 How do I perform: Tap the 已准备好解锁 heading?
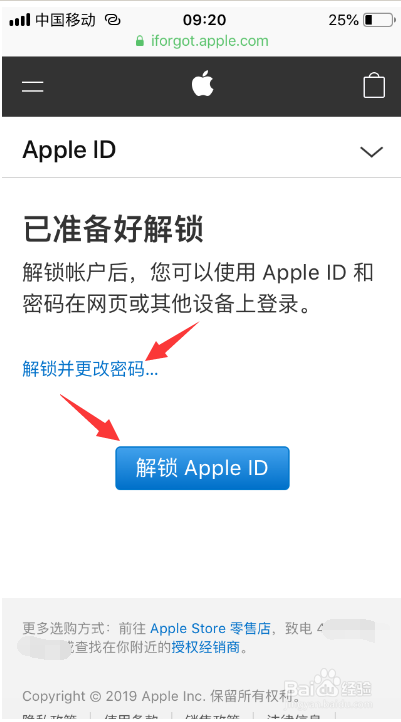113,229
